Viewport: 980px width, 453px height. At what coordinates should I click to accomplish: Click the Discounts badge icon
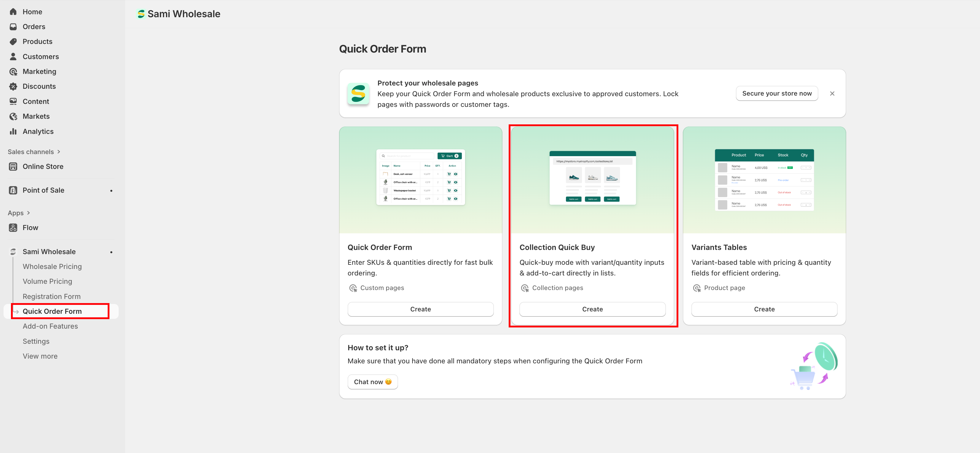point(13,86)
